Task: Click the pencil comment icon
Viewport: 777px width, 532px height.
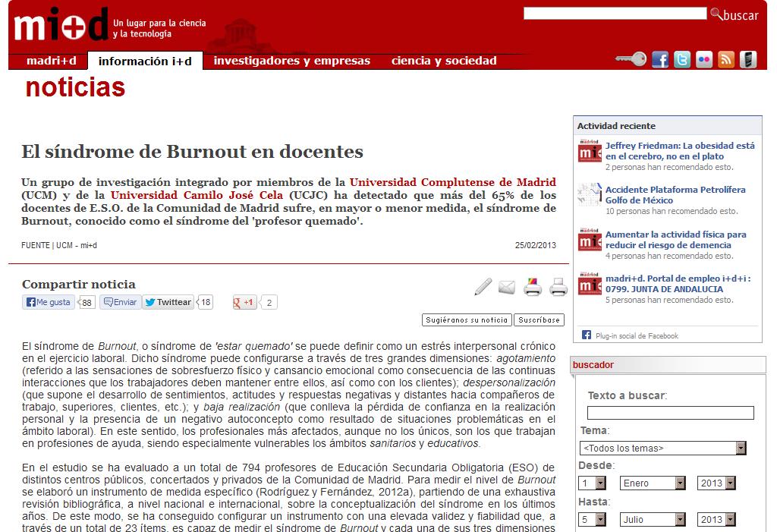Action: pos(483,287)
